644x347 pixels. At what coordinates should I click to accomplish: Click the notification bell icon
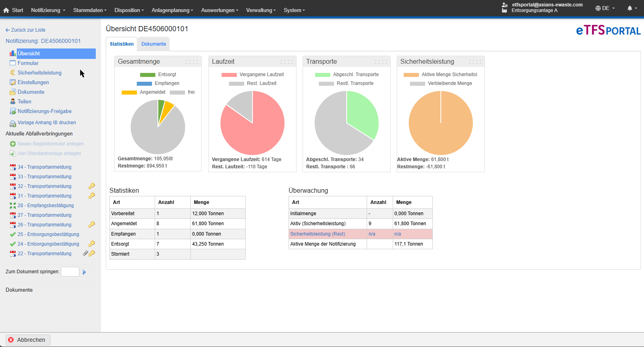(630, 8)
